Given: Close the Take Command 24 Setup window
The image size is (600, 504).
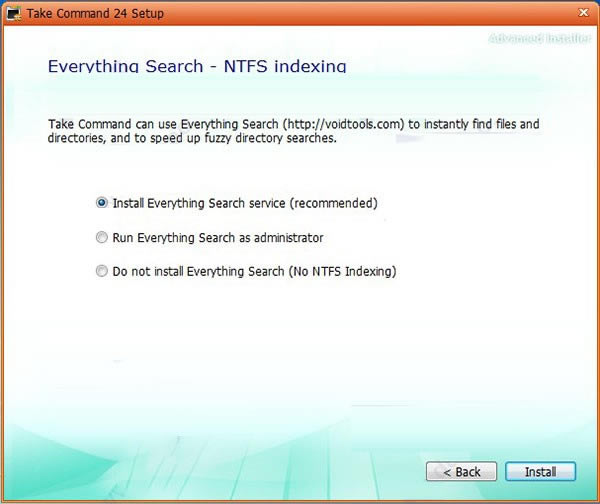Looking at the screenshot, I should coord(583,13).
